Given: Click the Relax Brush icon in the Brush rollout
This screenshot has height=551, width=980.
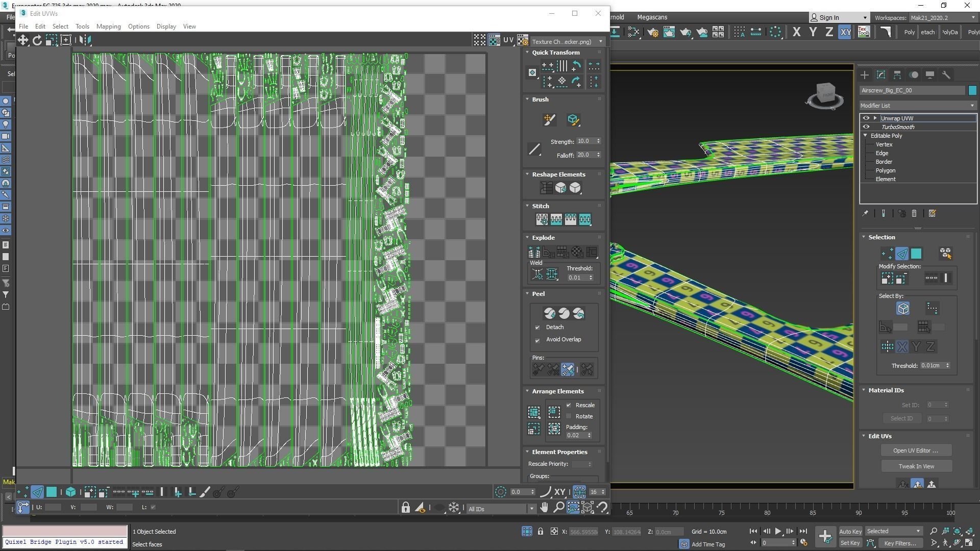Looking at the screenshot, I should [x=573, y=120].
